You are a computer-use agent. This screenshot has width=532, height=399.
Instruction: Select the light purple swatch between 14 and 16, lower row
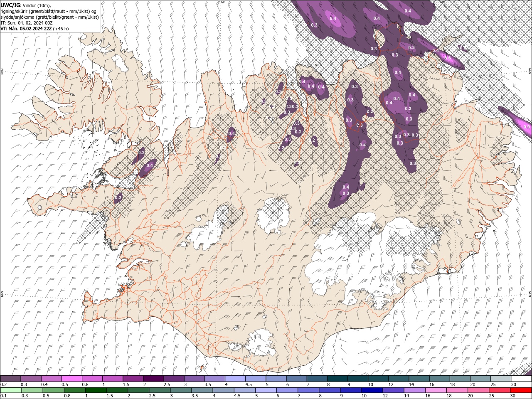(x=415, y=390)
